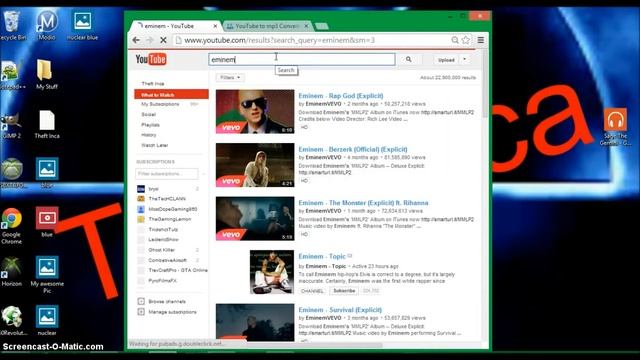This screenshot has height=360, width=640.
Task: Click the TheTechCLANN channel avatar
Action: click(x=141, y=199)
